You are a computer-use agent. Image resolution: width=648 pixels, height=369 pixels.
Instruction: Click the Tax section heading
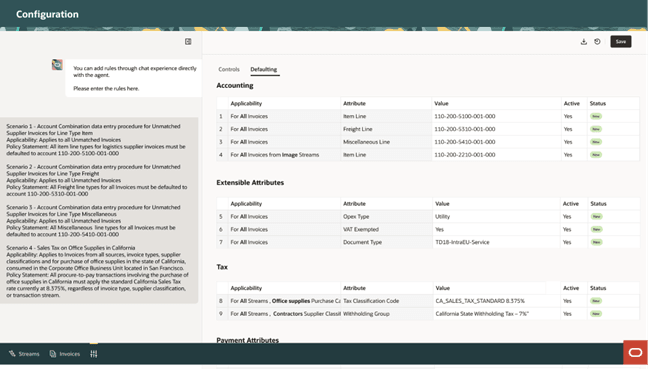[222, 267]
